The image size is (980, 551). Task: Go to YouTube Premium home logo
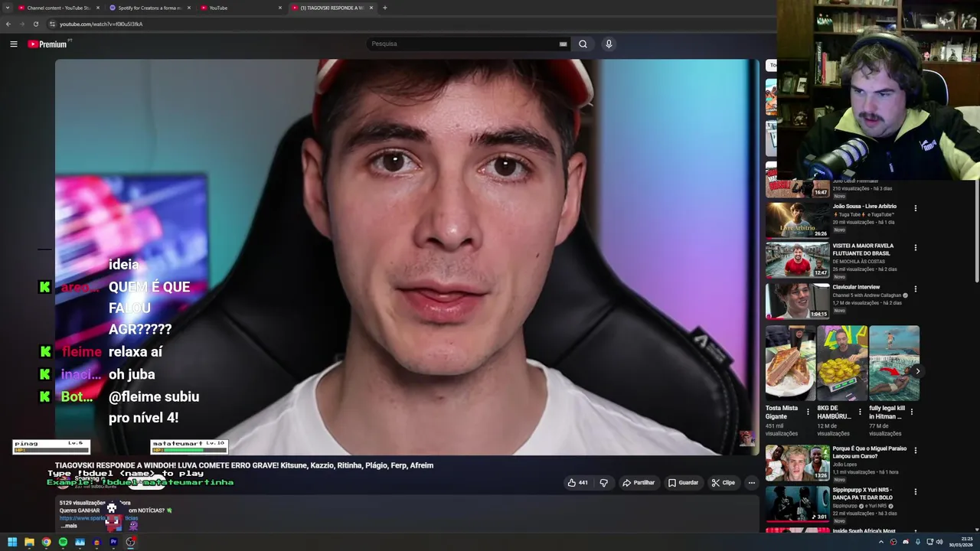tap(49, 44)
